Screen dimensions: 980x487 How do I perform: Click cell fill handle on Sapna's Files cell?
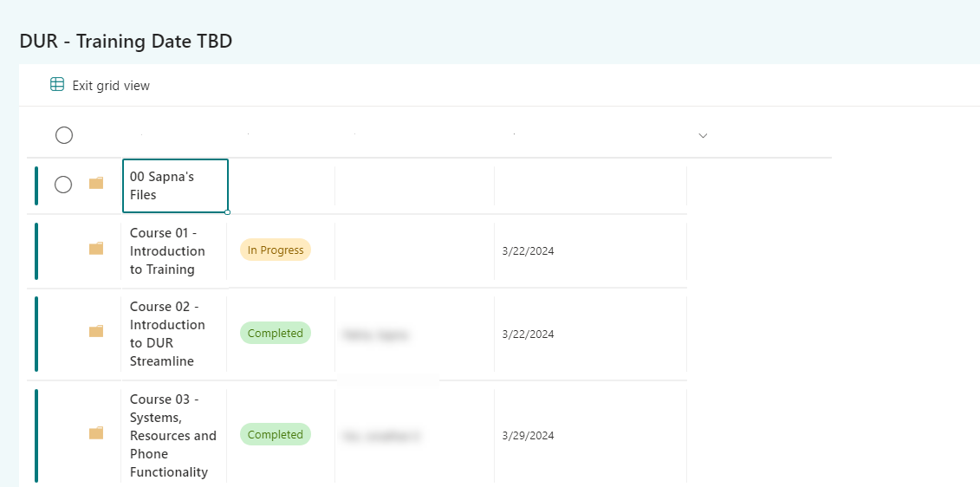click(228, 212)
